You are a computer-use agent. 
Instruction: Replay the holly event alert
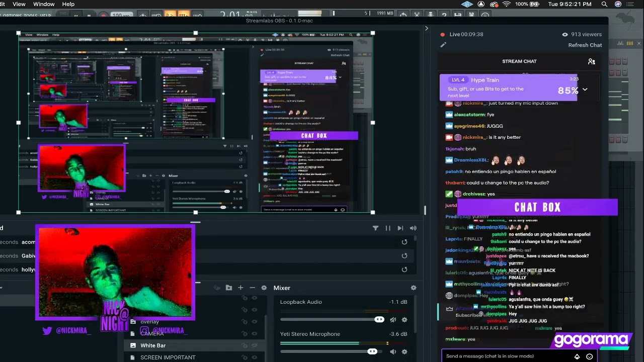(x=404, y=269)
